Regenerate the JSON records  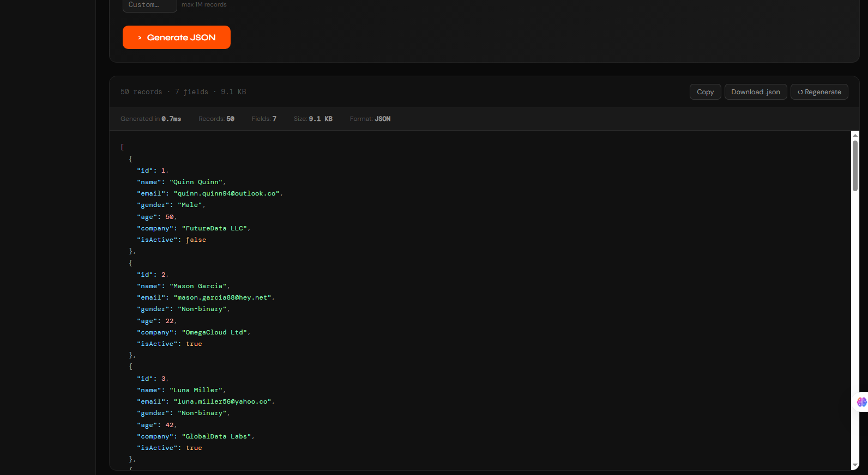(x=819, y=92)
